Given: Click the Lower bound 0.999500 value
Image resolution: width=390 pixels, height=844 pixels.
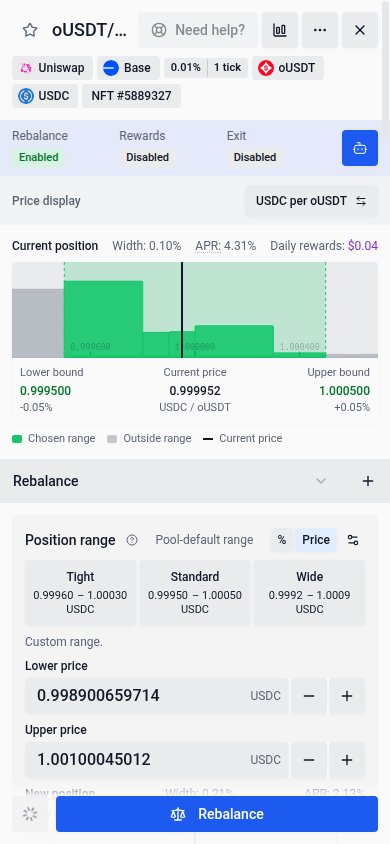Looking at the screenshot, I should 45,391.
